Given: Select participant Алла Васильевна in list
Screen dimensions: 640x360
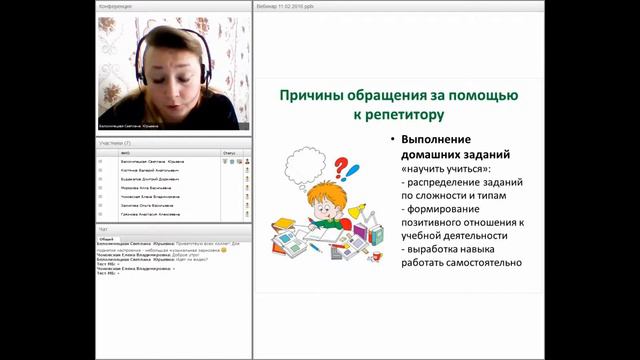Looking at the screenshot, I should 146,188.
